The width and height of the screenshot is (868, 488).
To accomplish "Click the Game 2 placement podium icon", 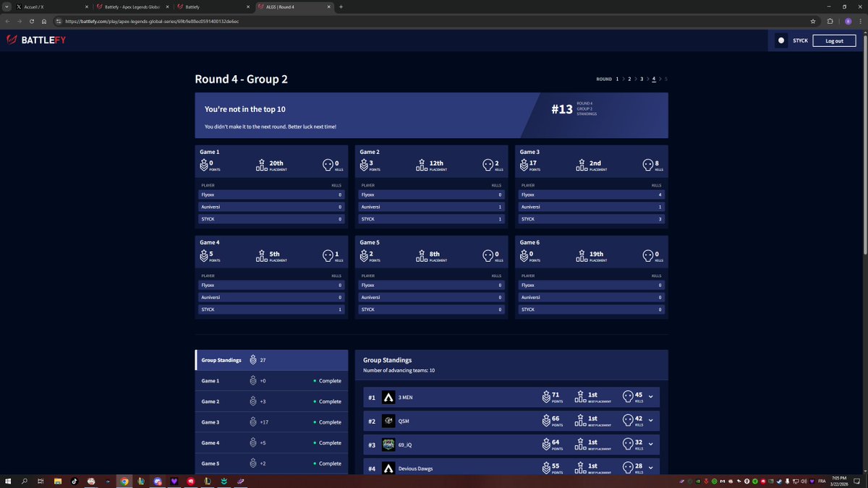I will tap(422, 165).
